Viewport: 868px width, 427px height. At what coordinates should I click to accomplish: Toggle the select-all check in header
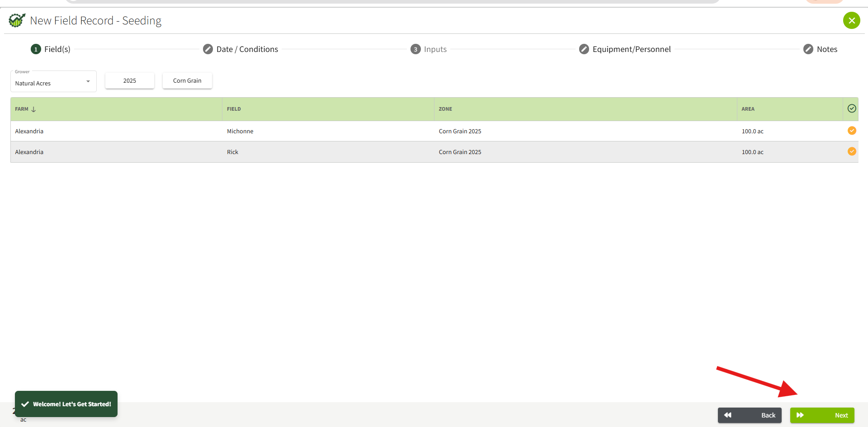tap(852, 108)
